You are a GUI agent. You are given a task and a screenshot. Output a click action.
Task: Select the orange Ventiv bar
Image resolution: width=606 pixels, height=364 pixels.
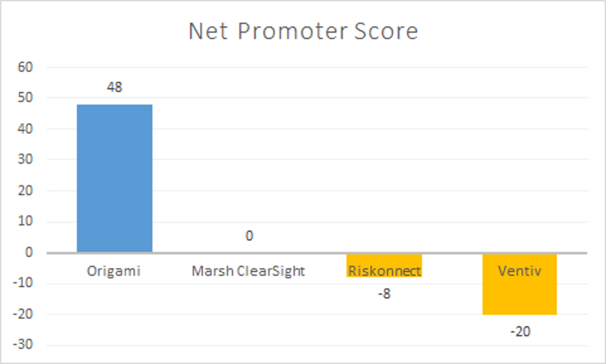click(520, 296)
